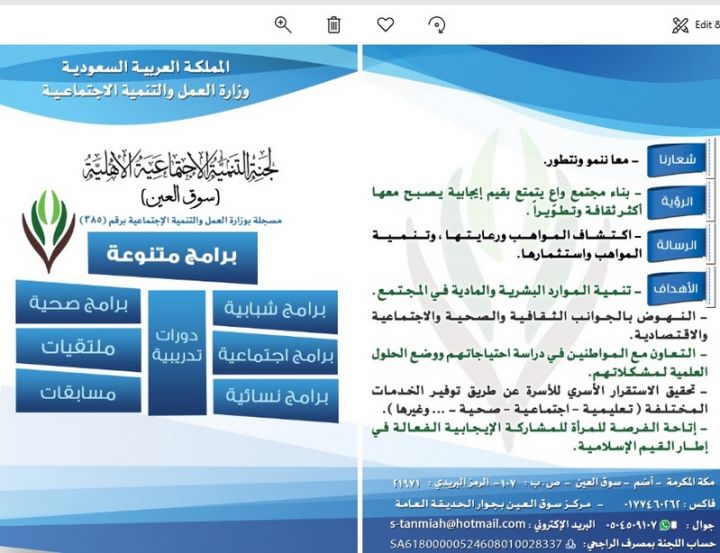
Task: Click the fax number line "فاكس"
Action: 669,504
